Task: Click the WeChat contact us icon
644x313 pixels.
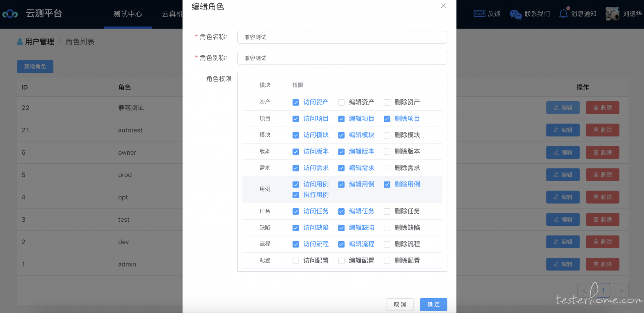Action: (x=515, y=14)
